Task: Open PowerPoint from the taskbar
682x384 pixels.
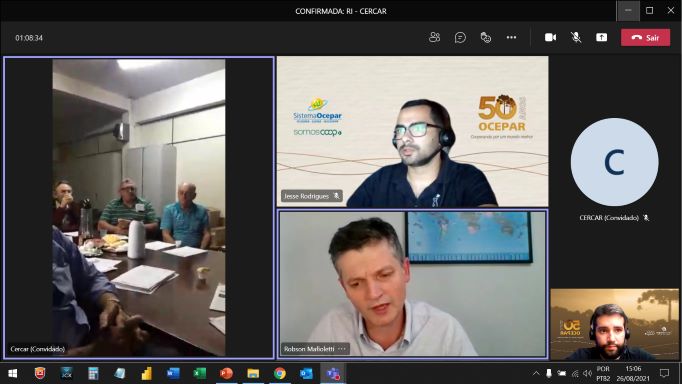Action: [x=226, y=374]
